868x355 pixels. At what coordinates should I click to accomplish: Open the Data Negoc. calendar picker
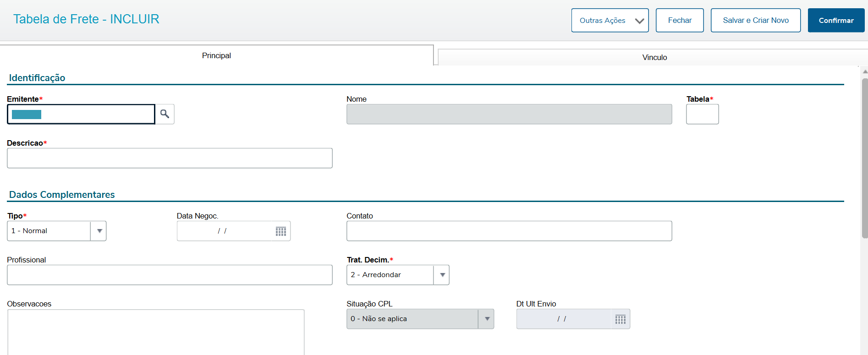click(x=281, y=231)
